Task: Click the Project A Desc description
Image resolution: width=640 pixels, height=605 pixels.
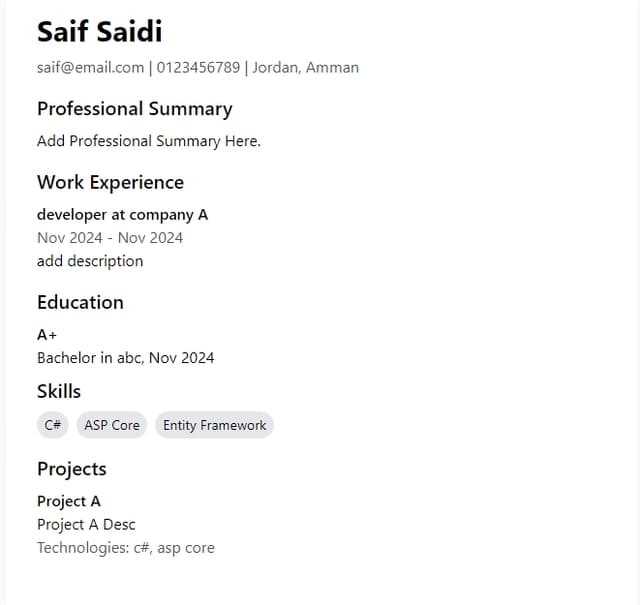Action: pos(86,524)
